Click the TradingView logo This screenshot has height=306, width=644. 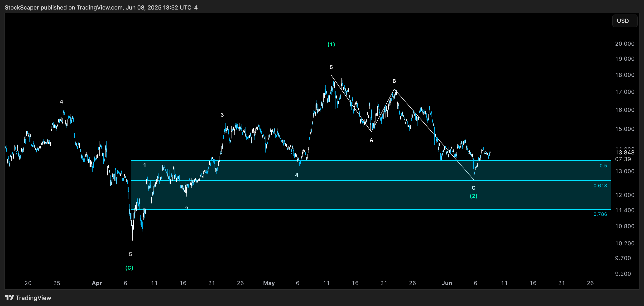click(28, 298)
